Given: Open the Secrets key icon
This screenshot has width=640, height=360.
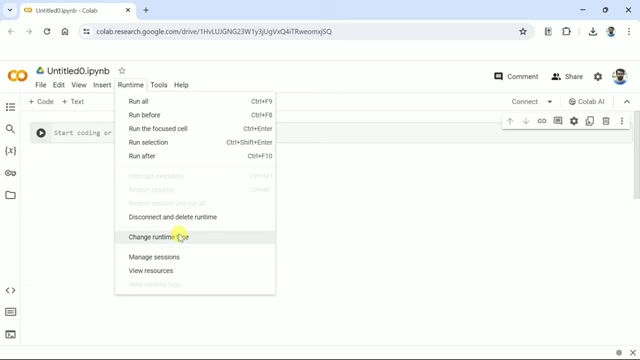Looking at the screenshot, I should point(11,173).
